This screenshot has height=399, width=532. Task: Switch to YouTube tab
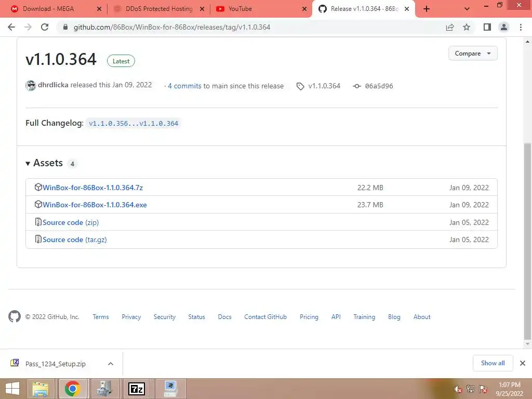[x=240, y=9]
